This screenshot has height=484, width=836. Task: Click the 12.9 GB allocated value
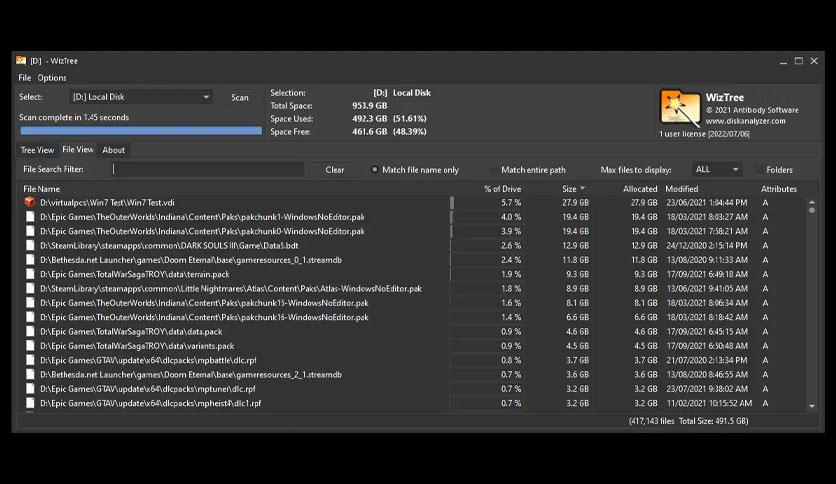pos(644,246)
